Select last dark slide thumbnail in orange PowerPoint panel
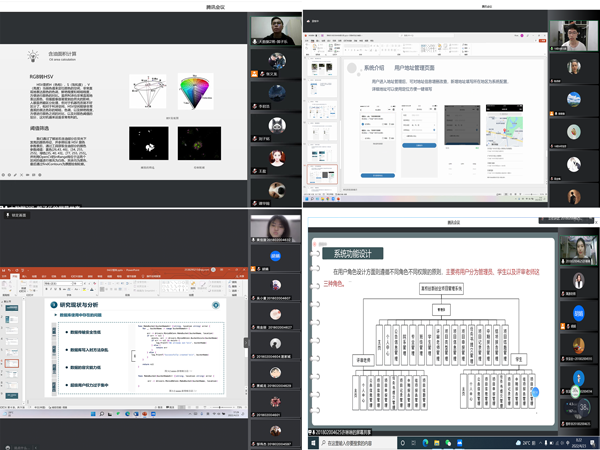600x450 pixels. (11, 395)
